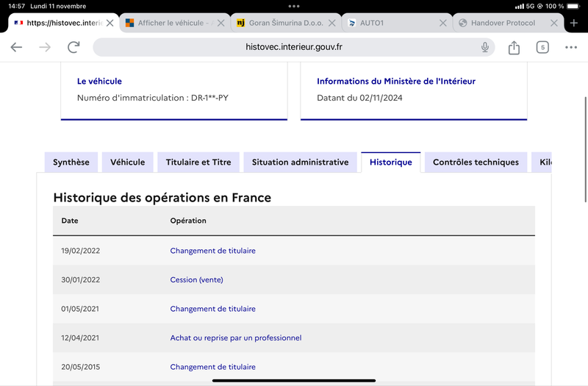The height and width of the screenshot is (386, 588).
Task: Tap the 14:57 clock in status bar
Action: [16, 6]
